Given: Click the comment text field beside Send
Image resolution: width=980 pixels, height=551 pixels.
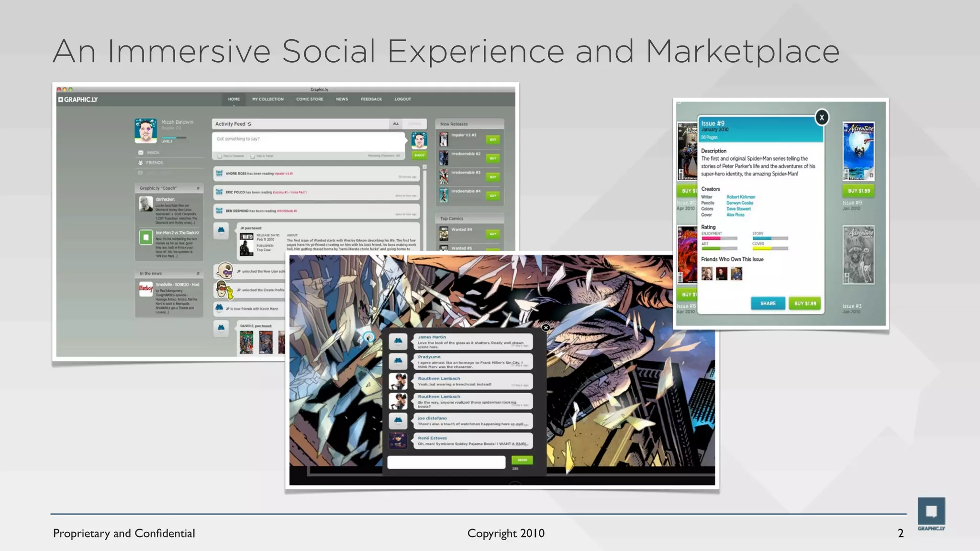Looking at the screenshot, I should click(446, 462).
